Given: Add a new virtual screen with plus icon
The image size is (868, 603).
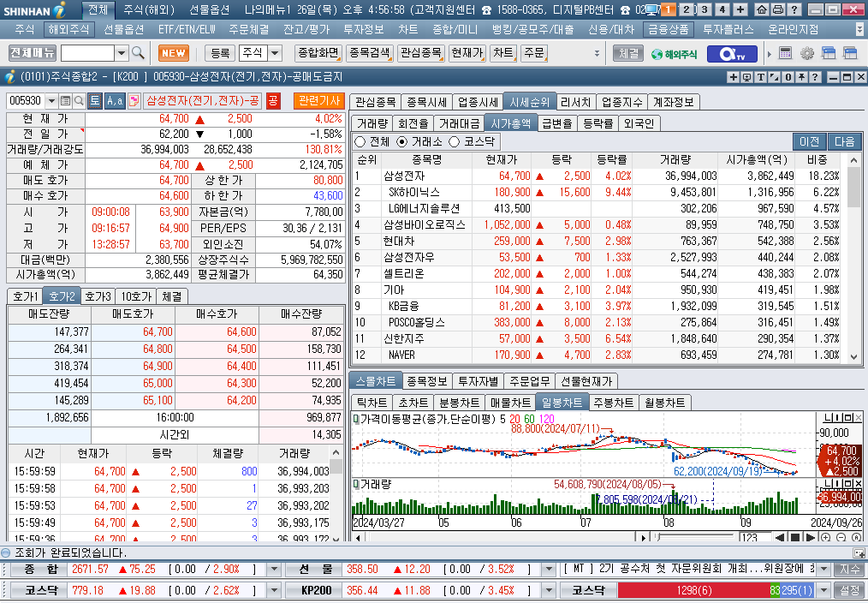Looking at the screenshot, I should [x=740, y=9].
